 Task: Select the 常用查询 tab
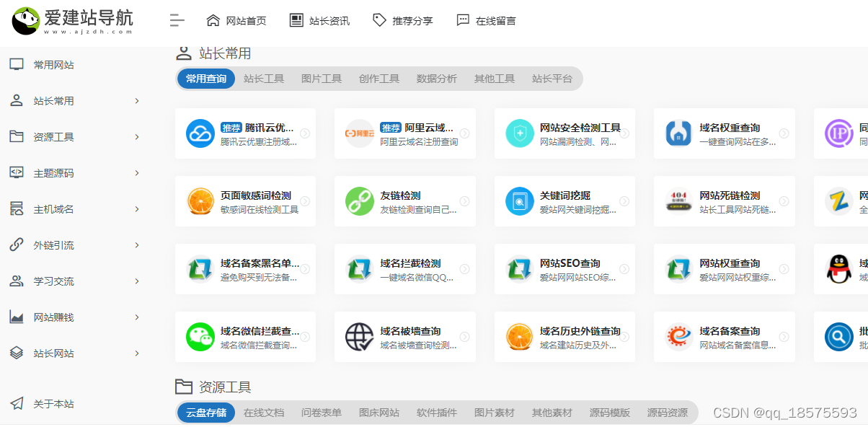(x=206, y=79)
